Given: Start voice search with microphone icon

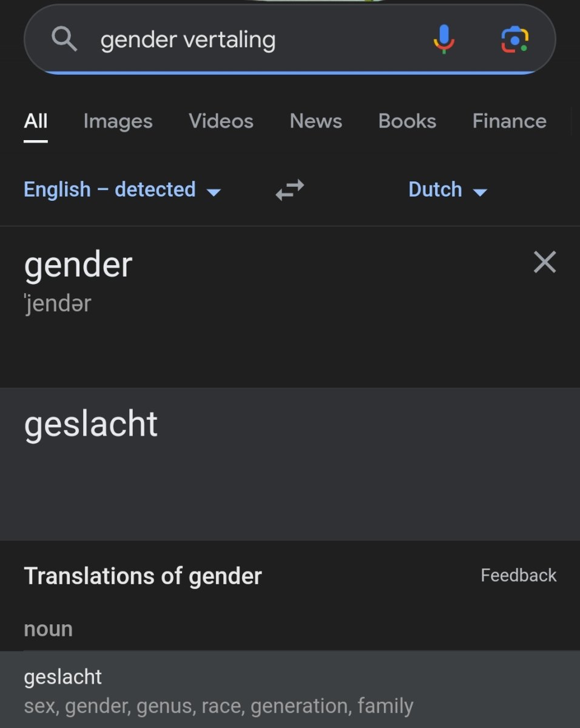Looking at the screenshot, I should point(443,39).
